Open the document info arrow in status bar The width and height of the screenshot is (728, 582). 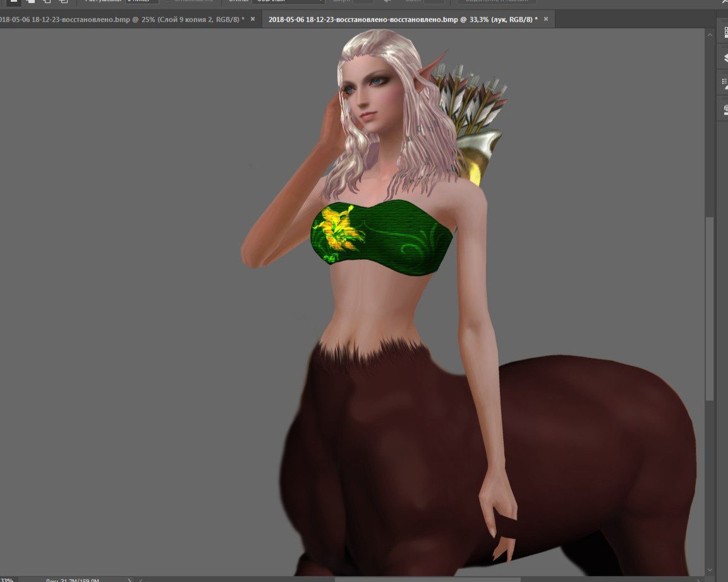coord(130,579)
